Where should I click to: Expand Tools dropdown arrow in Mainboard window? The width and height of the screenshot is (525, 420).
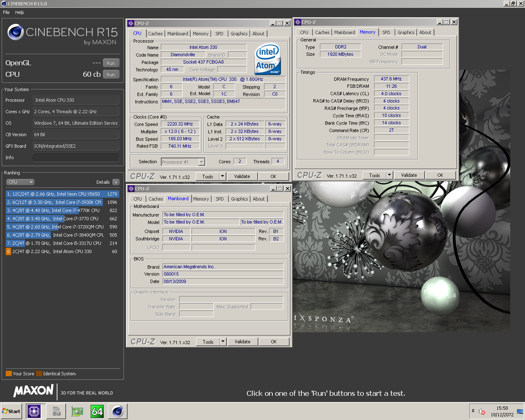pyautogui.click(x=223, y=342)
